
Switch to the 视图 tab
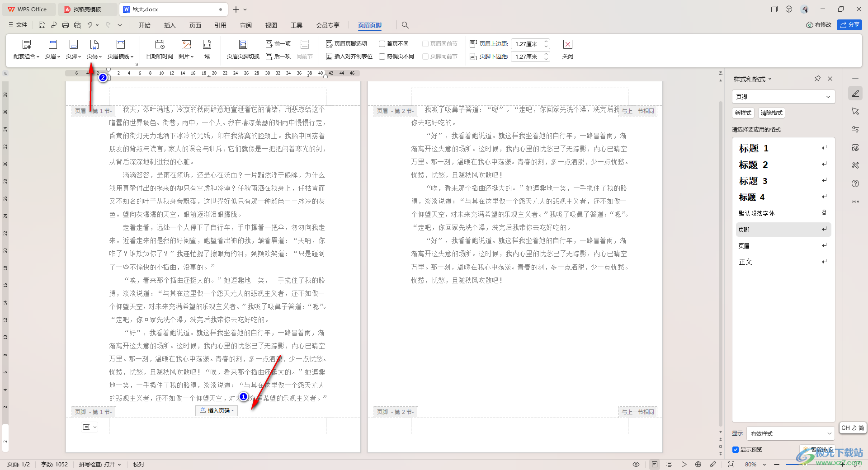271,25
